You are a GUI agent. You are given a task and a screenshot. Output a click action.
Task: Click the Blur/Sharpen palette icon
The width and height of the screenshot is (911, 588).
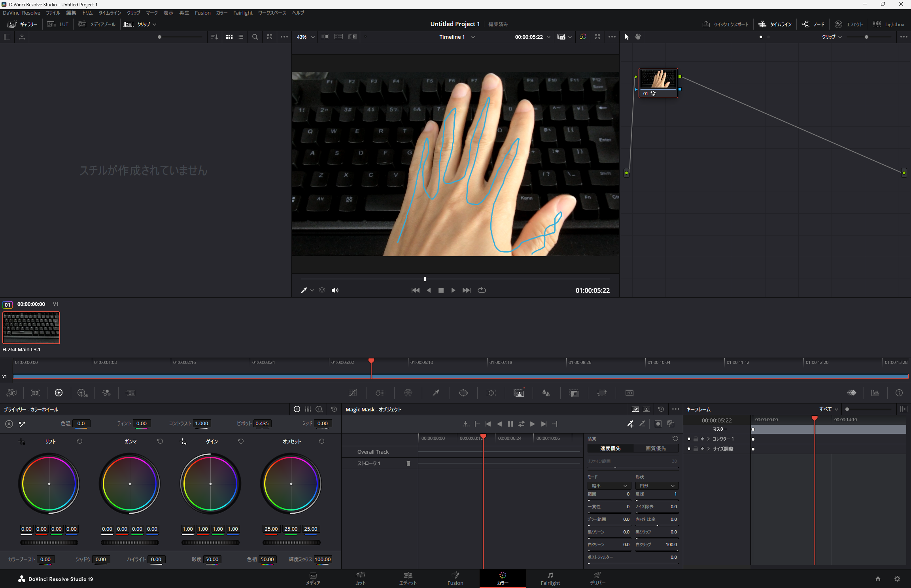(x=546, y=393)
